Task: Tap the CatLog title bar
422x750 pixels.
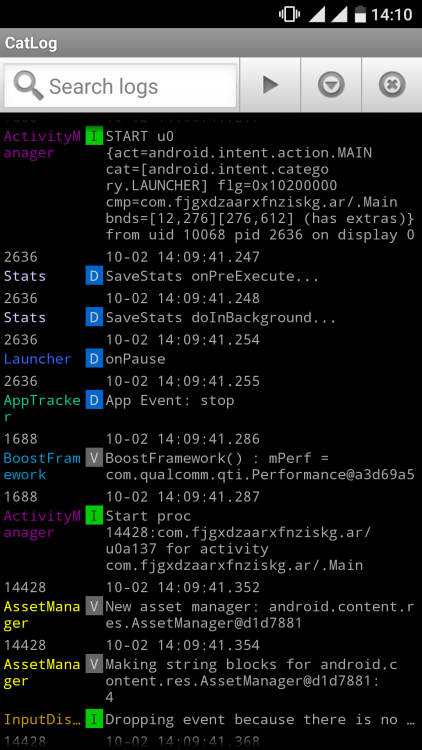Action: tap(211, 43)
